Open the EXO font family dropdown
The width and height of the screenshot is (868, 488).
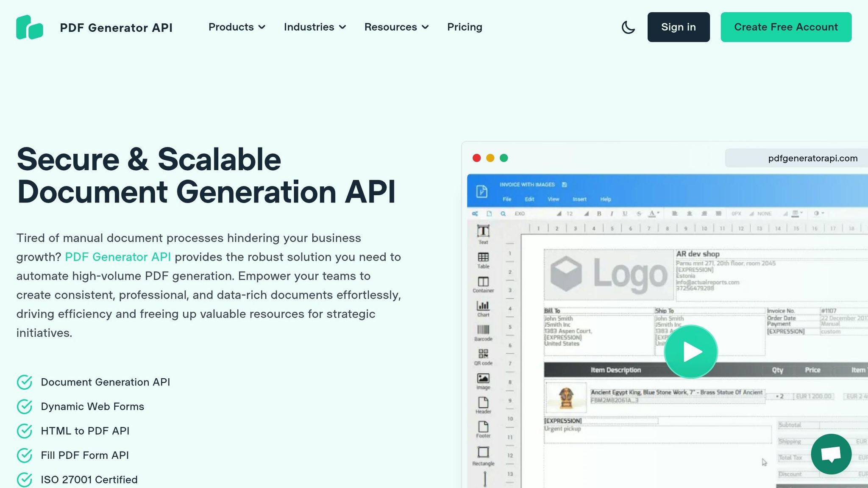pyautogui.click(x=538, y=213)
